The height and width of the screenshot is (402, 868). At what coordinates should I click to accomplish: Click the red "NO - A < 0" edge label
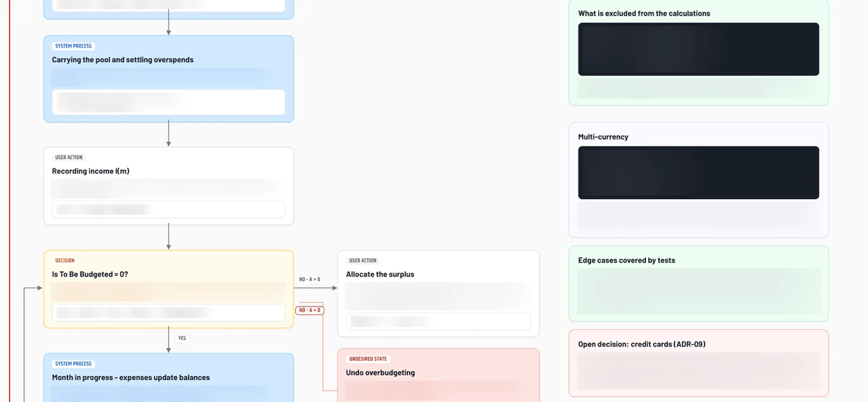pyautogui.click(x=310, y=310)
